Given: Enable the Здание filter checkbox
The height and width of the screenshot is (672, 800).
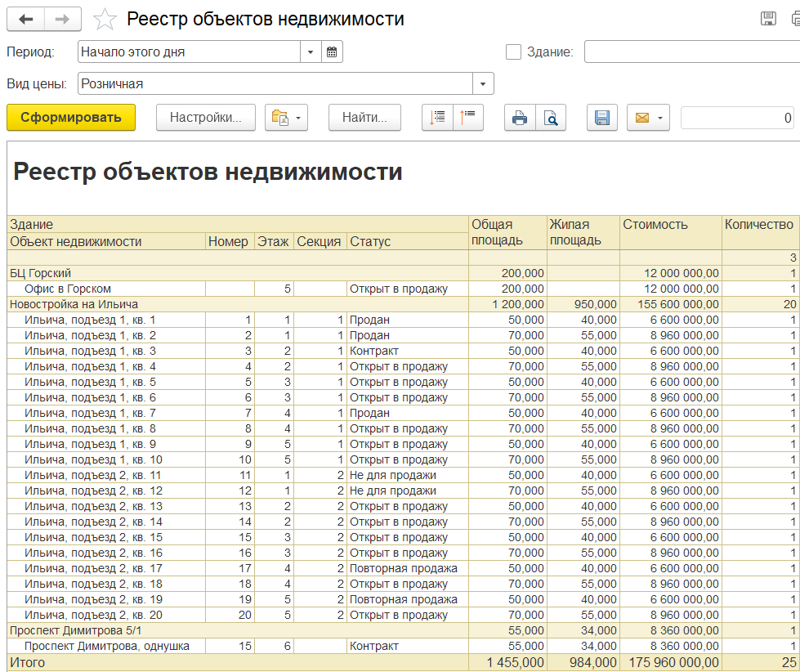Looking at the screenshot, I should pyautogui.click(x=513, y=52).
